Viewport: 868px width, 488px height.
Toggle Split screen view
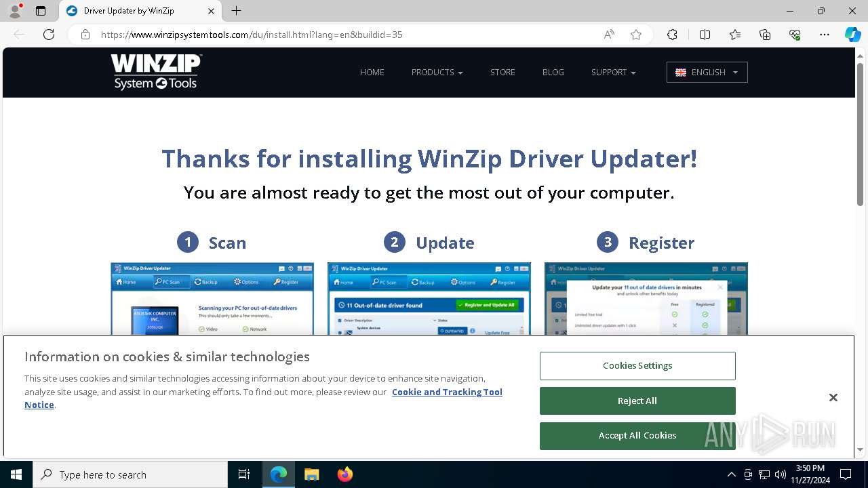(x=705, y=35)
